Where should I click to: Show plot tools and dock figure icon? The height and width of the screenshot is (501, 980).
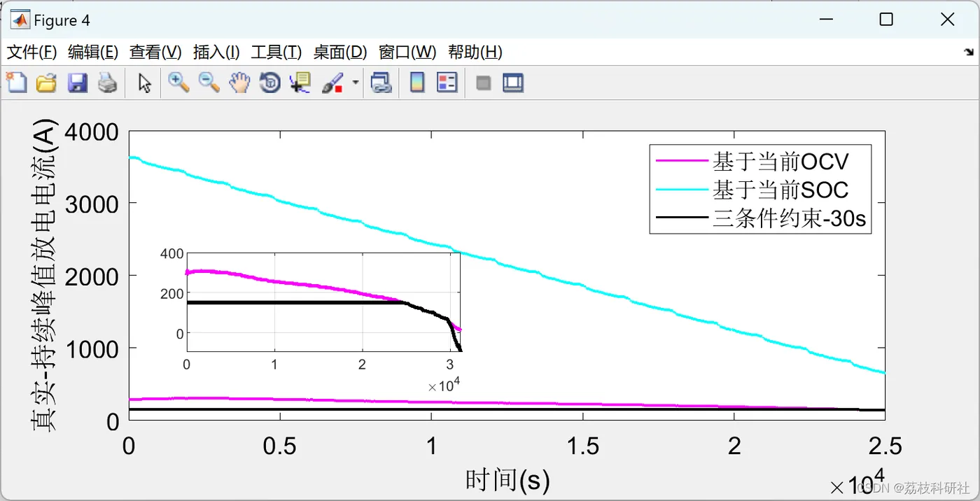pyautogui.click(x=513, y=83)
